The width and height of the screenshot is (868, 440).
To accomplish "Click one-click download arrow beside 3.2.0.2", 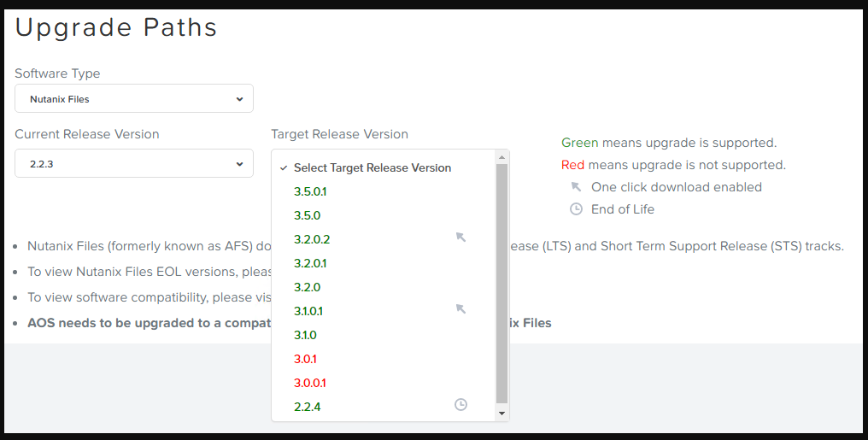I will [x=460, y=238].
